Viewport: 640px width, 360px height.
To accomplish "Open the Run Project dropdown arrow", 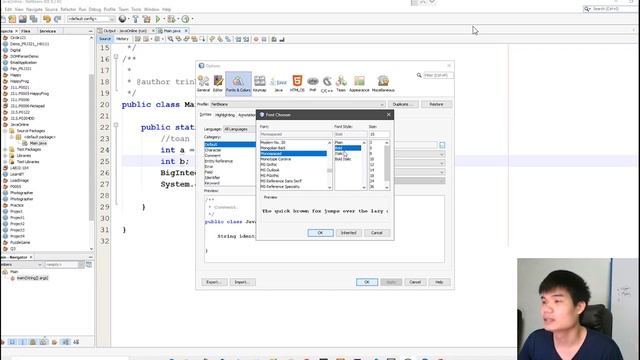I will [164, 19].
